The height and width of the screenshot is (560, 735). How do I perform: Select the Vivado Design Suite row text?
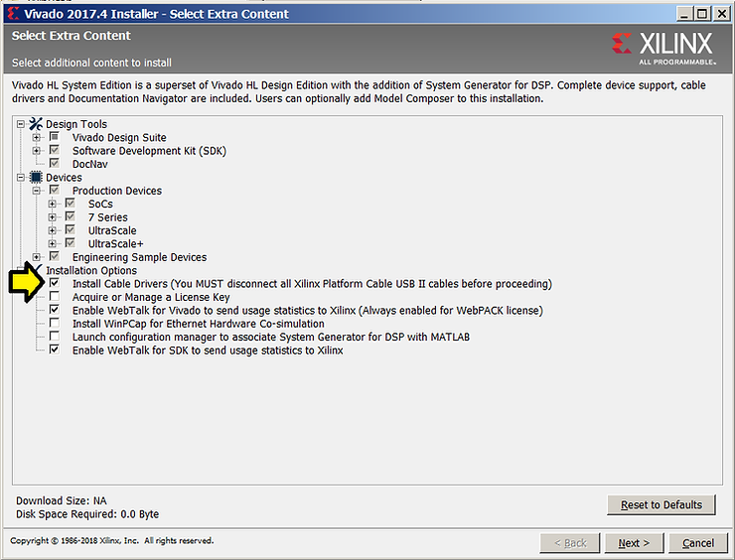click(x=119, y=137)
